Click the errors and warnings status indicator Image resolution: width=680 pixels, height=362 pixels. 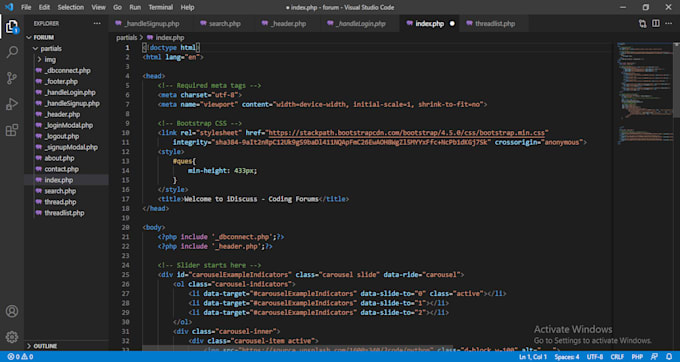click(20, 357)
